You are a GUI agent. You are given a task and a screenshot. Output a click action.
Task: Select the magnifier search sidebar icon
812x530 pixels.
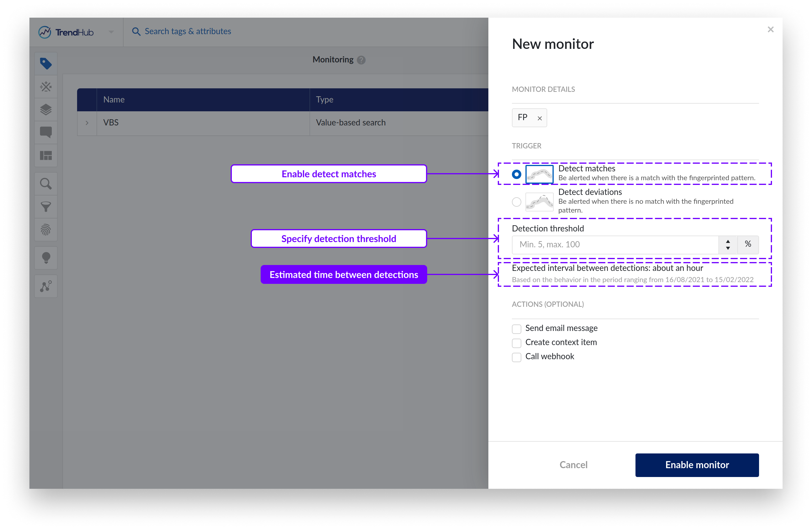coord(46,184)
